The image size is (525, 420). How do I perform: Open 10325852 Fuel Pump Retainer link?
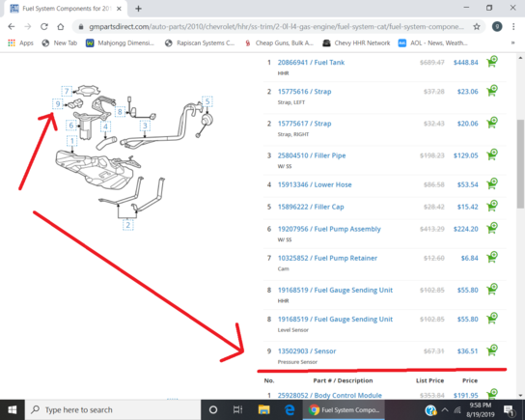point(327,258)
